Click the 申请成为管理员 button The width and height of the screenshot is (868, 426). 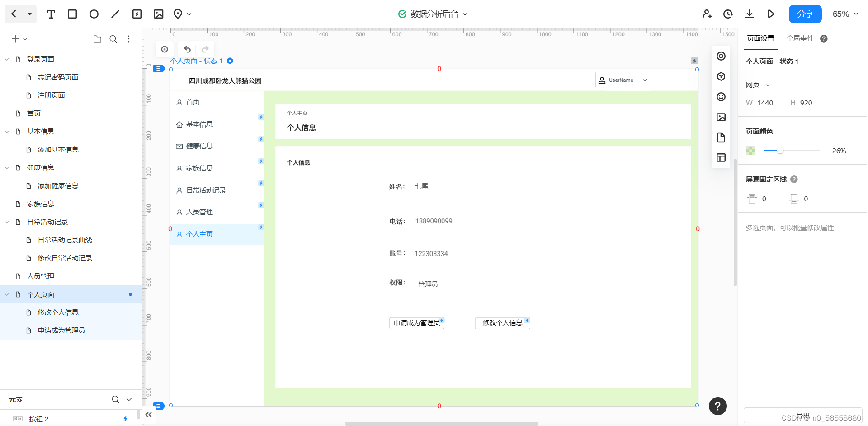[416, 323]
